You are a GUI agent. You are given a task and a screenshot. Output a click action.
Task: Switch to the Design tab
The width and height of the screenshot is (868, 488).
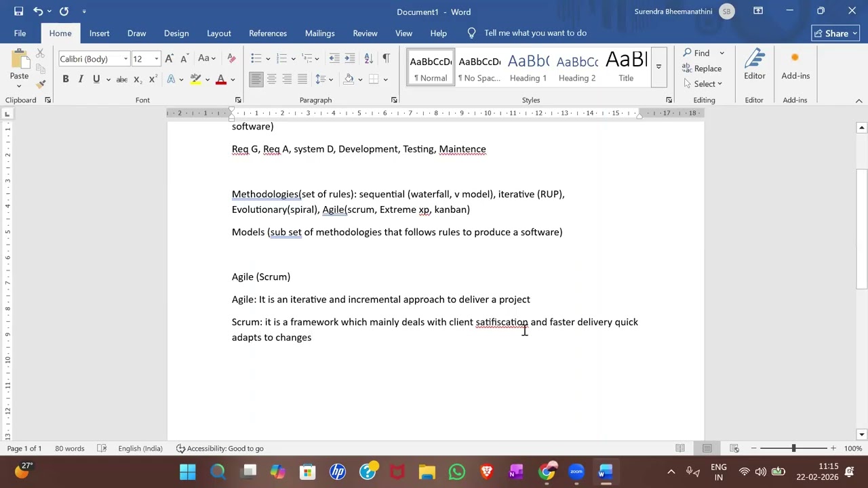pos(176,33)
